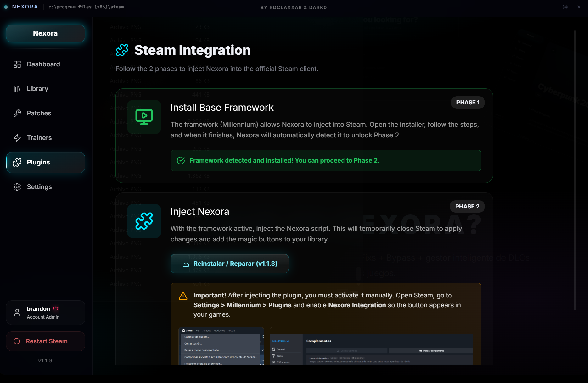Open the Dashboard page in sidebar

coord(46,64)
